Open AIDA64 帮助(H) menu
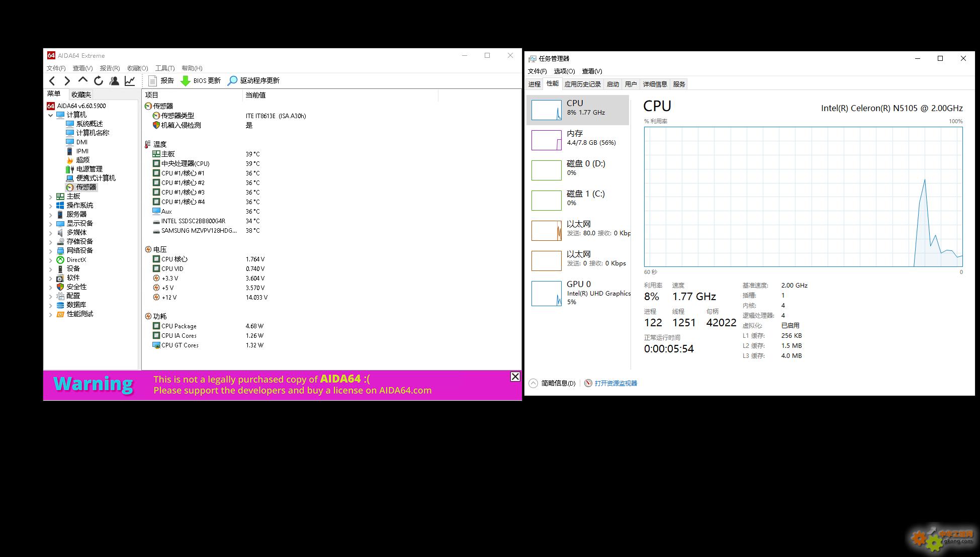980x557 pixels. coord(192,68)
